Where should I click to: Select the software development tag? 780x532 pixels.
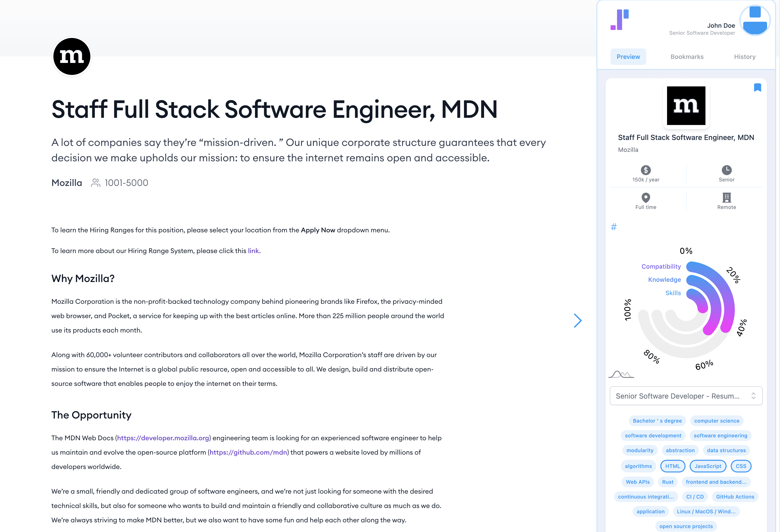653,435
